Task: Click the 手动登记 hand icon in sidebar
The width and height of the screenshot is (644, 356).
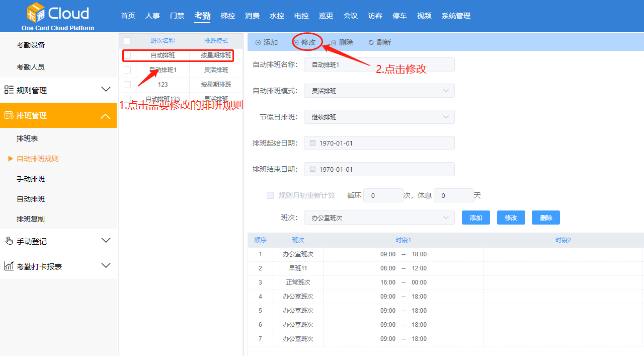Action: (9, 240)
